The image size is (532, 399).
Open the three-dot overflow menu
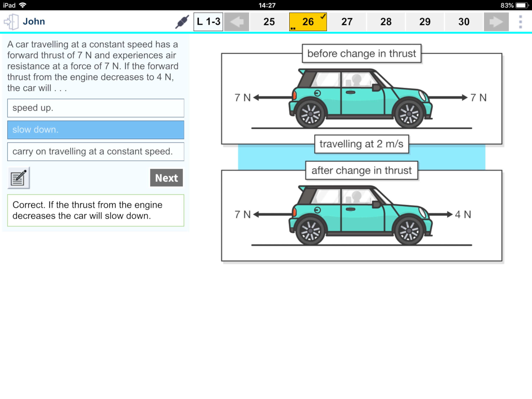(521, 22)
